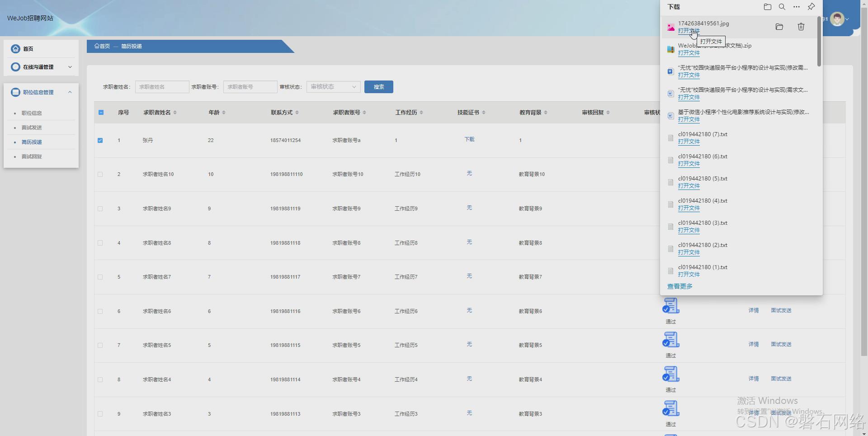
Task: Focus the 求职者账号 search field
Action: [250, 87]
